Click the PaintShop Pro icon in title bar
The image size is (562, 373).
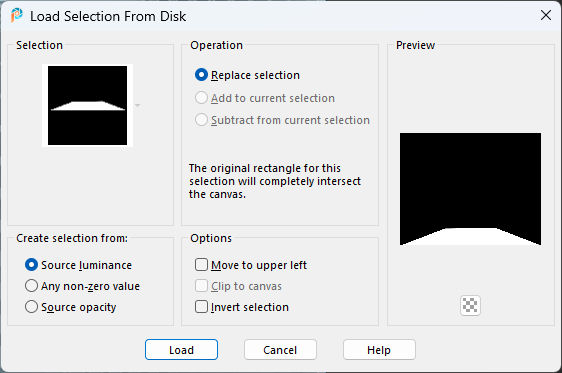[16, 15]
